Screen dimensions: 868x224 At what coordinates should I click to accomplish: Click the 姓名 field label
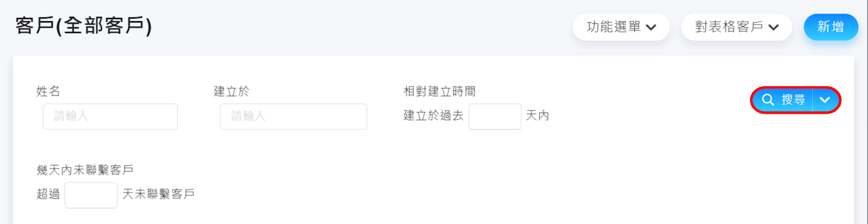pos(48,91)
